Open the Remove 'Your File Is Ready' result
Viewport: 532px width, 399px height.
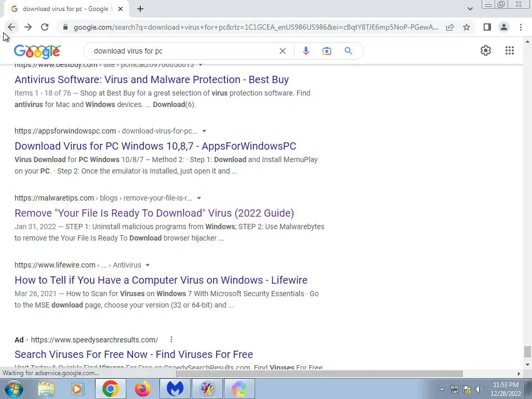pyautogui.click(x=154, y=213)
